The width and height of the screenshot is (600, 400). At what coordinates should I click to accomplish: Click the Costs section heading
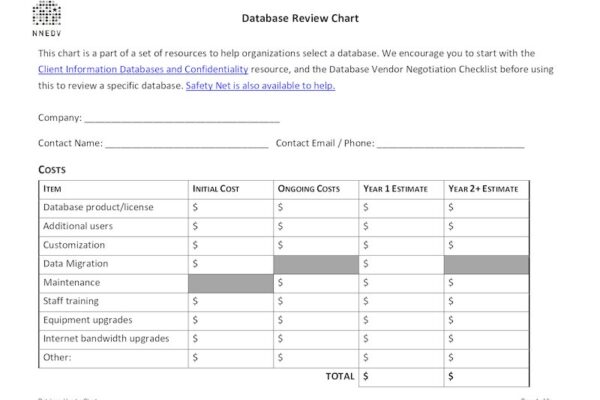click(x=52, y=170)
